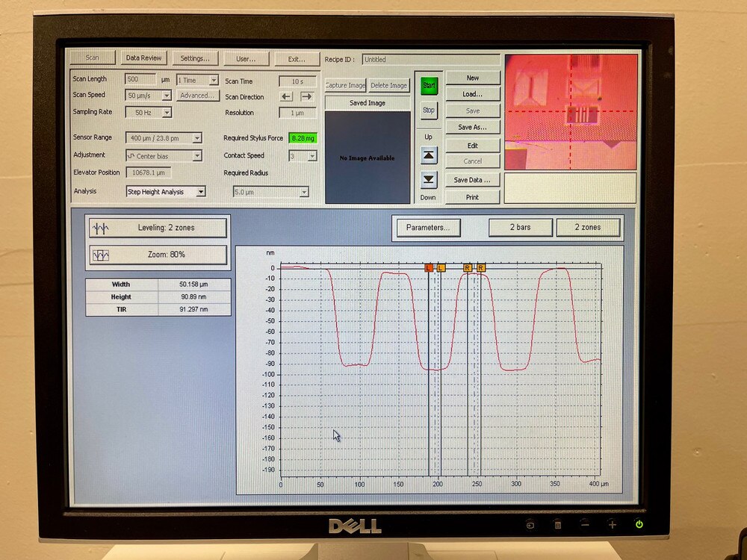Click the Recipe ID text field
Image resolution: width=747 pixels, height=560 pixels.
(x=430, y=59)
